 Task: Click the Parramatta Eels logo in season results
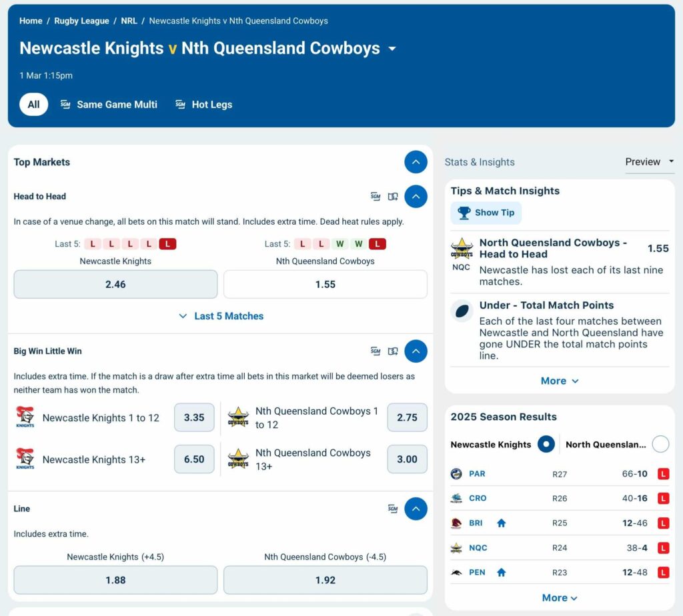pyautogui.click(x=455, y=474)
